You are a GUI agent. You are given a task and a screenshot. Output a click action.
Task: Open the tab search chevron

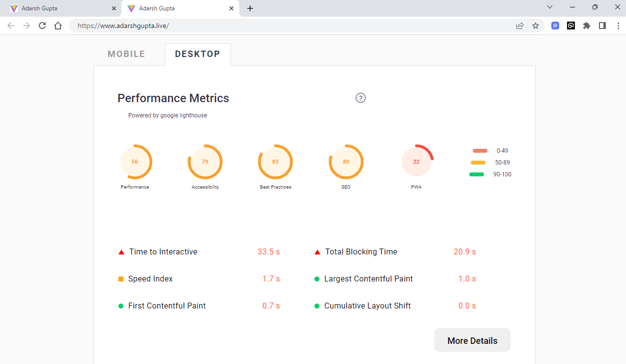click(550, 7)
